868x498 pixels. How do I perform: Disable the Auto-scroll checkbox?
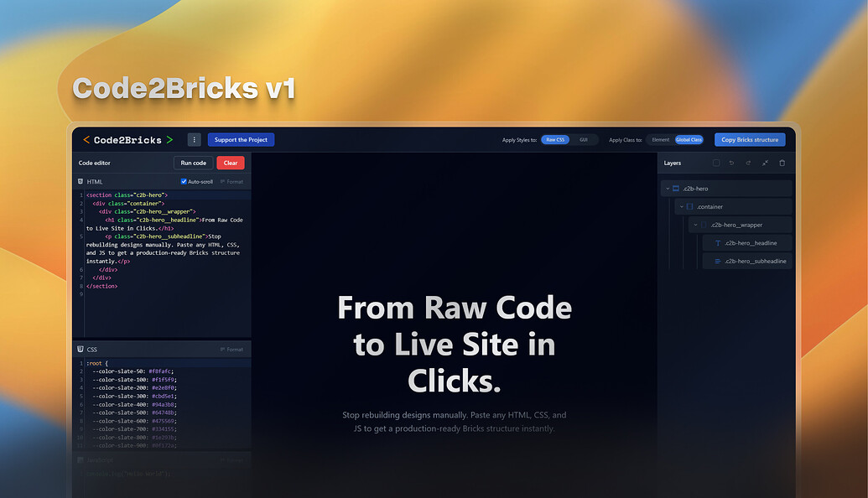pos(183,181)
